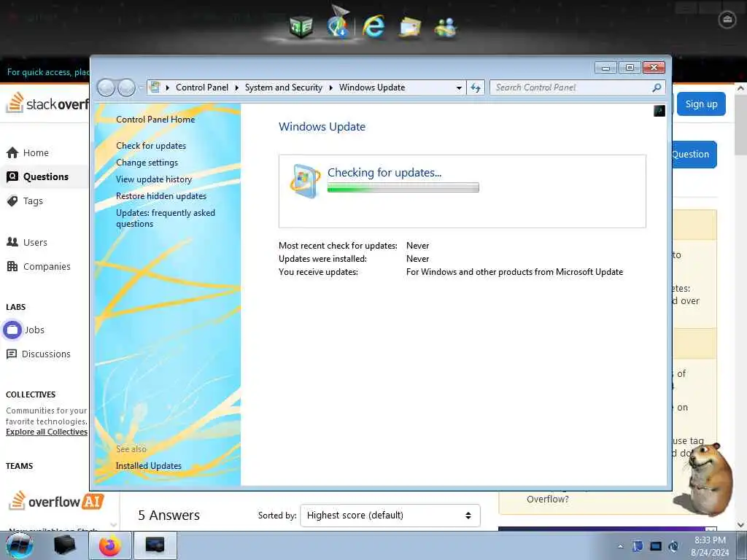Switch to Firefox in the taskbar
This screenshot has height=560, width=747.
click(110, 545)
